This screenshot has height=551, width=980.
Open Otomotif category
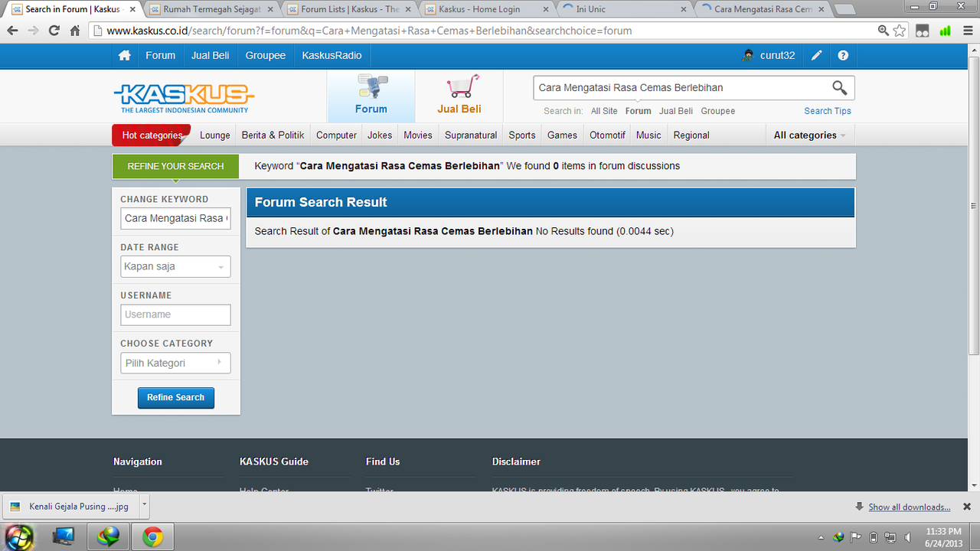click(x=607, y=135)
